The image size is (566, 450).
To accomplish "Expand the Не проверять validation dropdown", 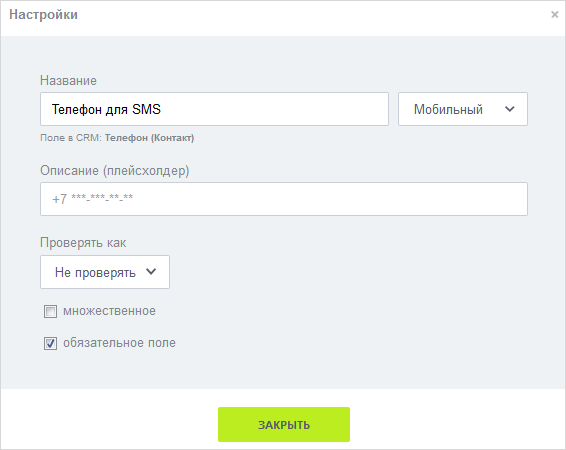I will (105, 272).
